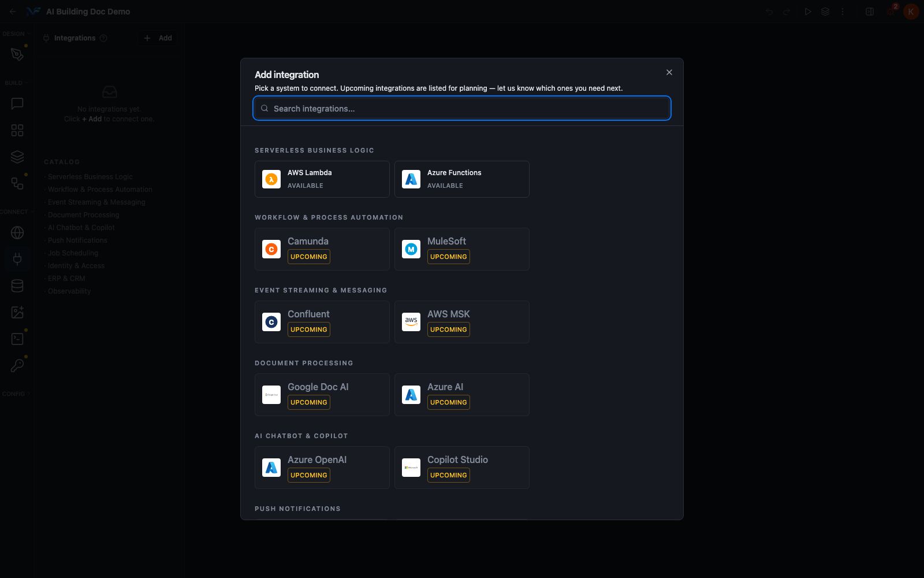Select the Azure Functions integration card
This screenshot has height=578, width=924.
tap(462, 179)
